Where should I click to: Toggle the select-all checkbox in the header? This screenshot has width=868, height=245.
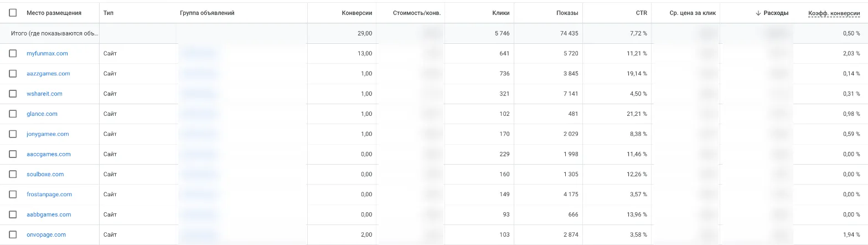tap(13, 13)
